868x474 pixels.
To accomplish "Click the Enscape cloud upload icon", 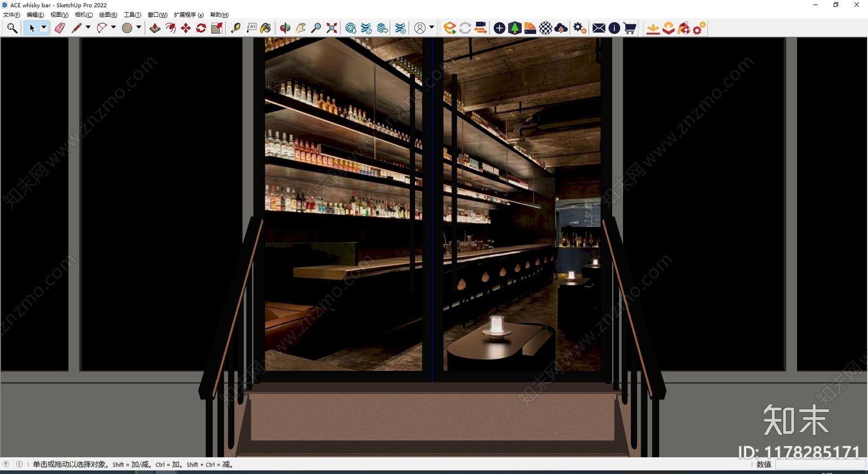I will click(x=561, y=28).
